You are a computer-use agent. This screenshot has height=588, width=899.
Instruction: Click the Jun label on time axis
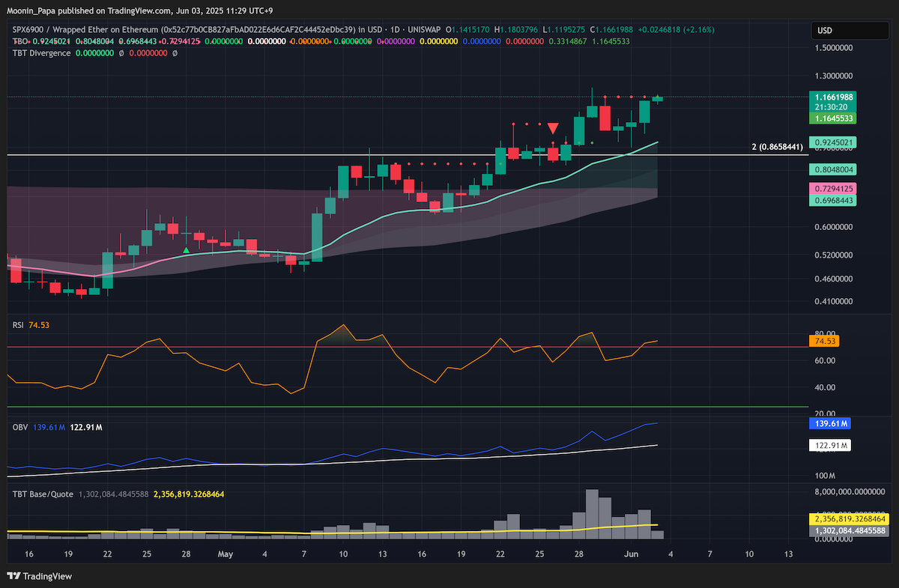tap(631, 554)
